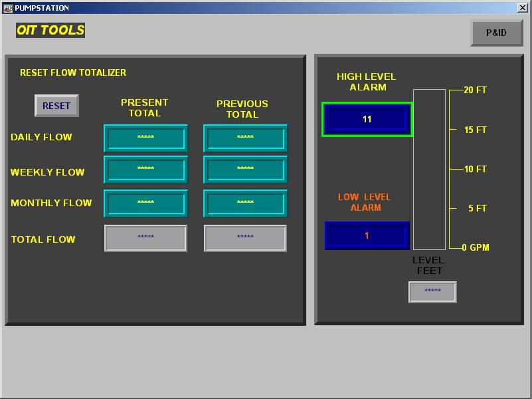The height and width of the screenshot is (399, 532).
Task: Click the PRESENT TOTAL column header
Action: 145,108
